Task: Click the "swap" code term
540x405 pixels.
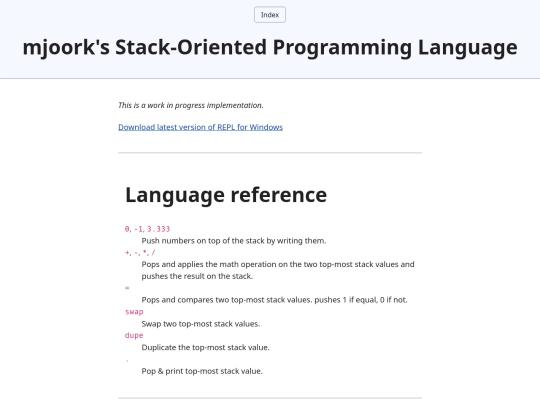Action: tap(134, 312)
